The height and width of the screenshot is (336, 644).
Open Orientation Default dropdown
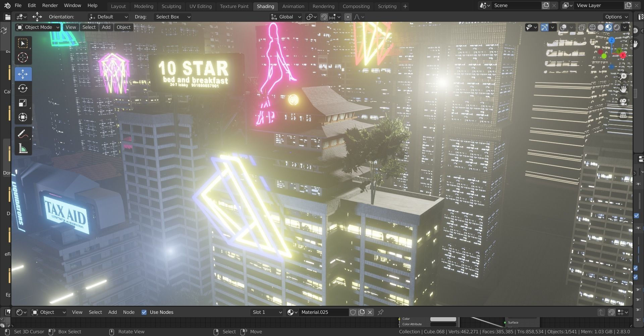click(108, 17)
